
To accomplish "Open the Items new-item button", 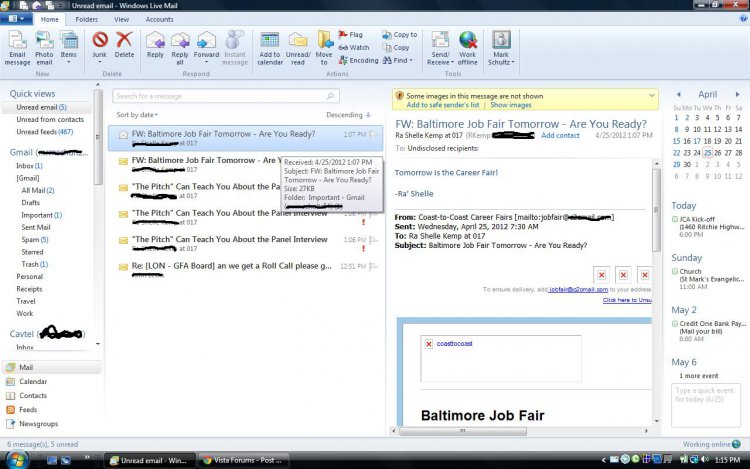I will (69, 47).
